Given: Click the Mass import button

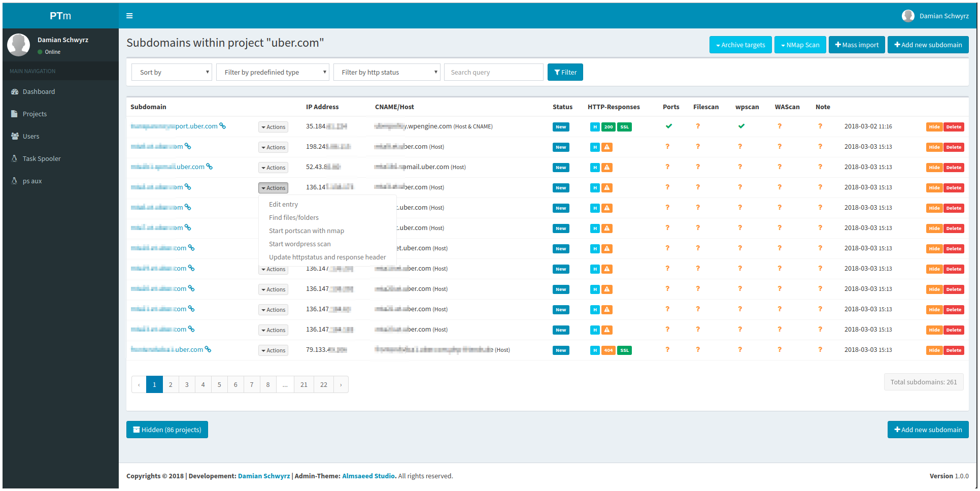Looking at the screenshot, I should click(x=857, y=45).
